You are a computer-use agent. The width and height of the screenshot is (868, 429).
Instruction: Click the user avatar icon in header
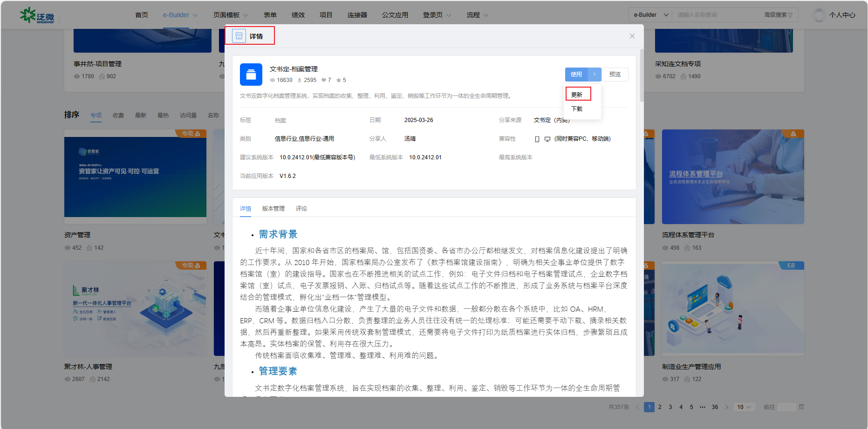point(819,15)
